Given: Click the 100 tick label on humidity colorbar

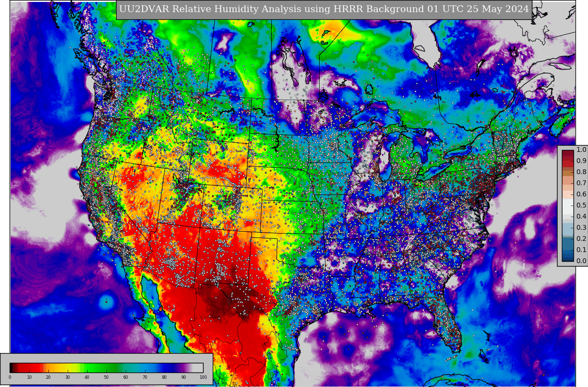Looking at the screenshot, I should point(203,377).
